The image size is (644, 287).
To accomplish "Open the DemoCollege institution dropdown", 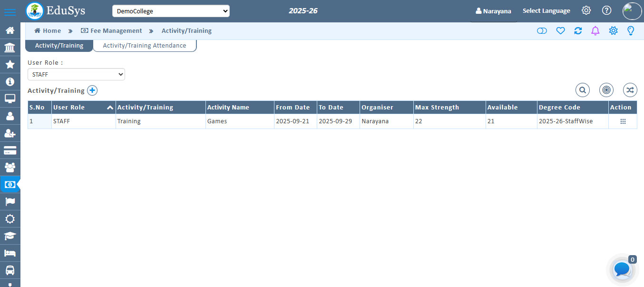I will click(171, 11).
